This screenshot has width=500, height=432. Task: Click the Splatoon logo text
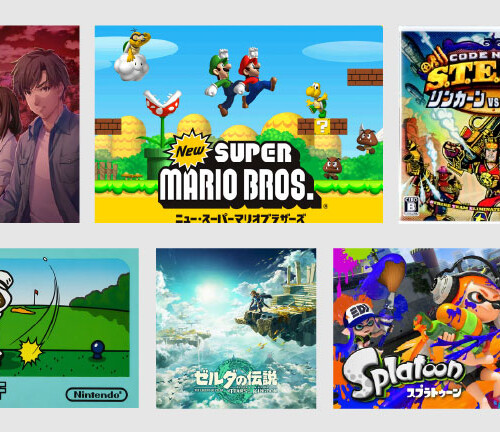point(403,373)
